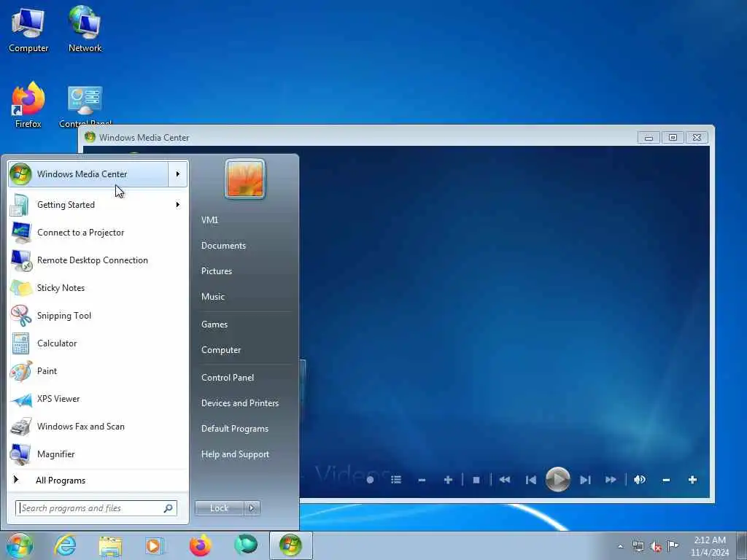Mute audio with the speaker icon

[640, 480]
